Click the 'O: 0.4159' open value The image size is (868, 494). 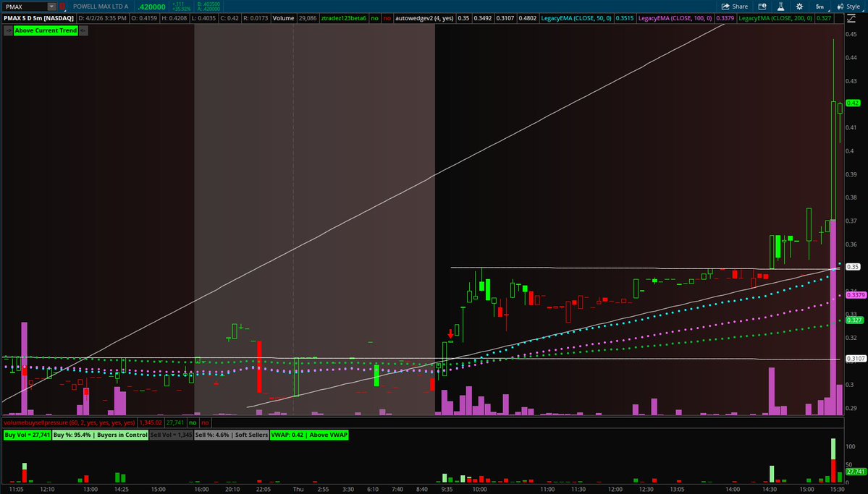145,18
